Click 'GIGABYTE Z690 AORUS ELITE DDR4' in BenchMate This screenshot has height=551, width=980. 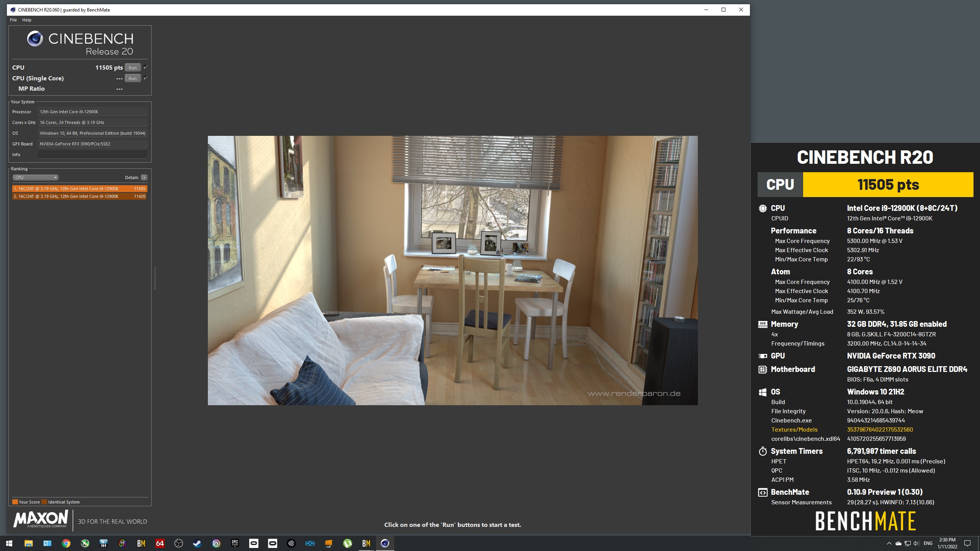tap(907, 369)
